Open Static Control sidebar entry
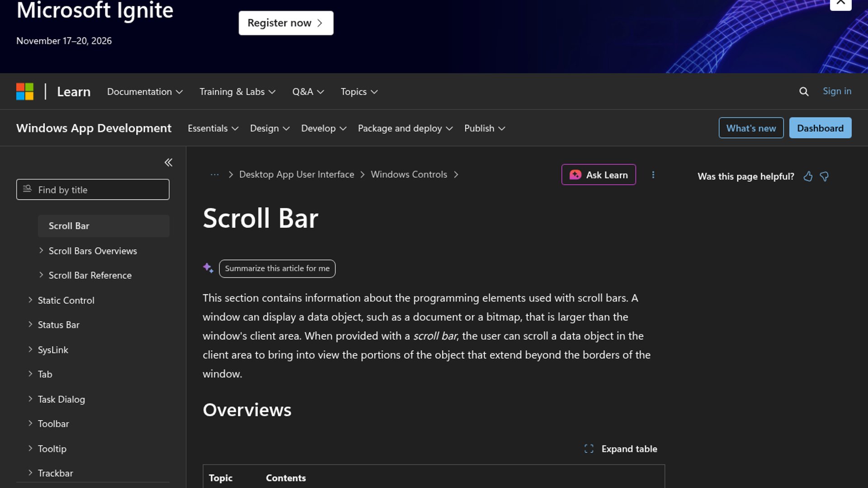The image size is (868, 488). tap(66, 300)
